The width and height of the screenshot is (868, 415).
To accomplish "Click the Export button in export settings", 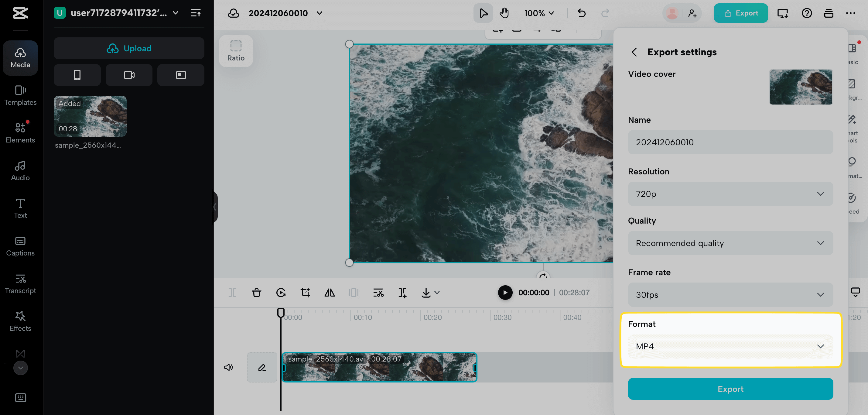I will pyautogui.click(x=730, y=389).
